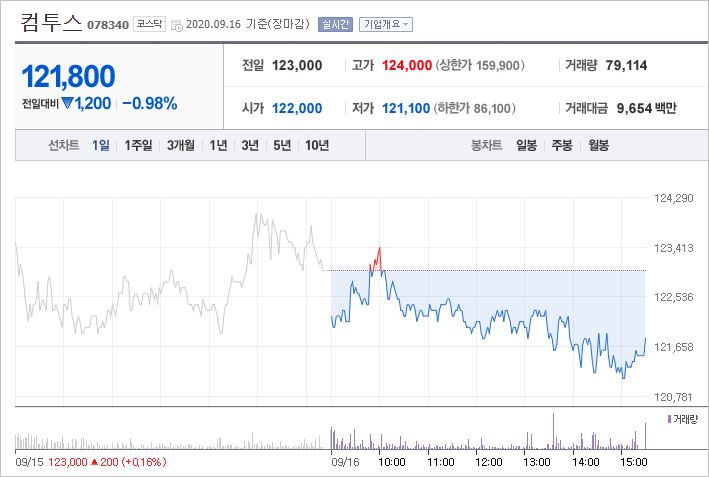Click the -0.98% change rate

pyautogui.click(x=150, y=104)
